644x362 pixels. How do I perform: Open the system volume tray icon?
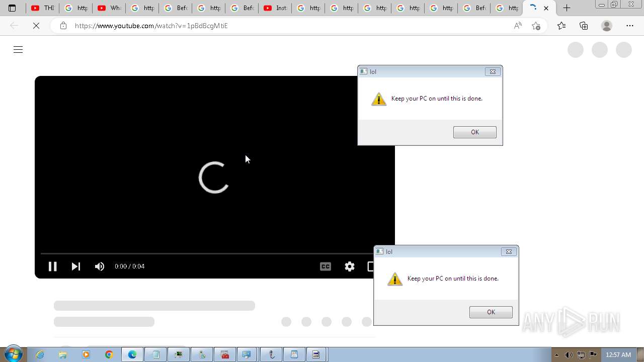(569, 355)
